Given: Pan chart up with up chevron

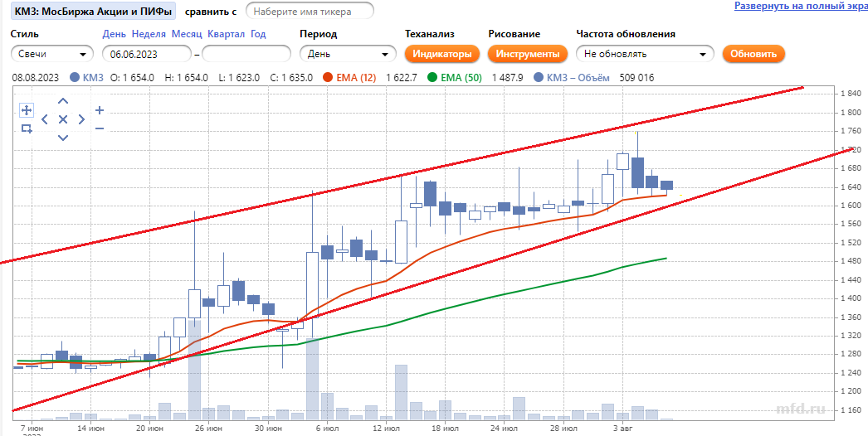Looking at the screenshot, I should [x=63, y=101].
